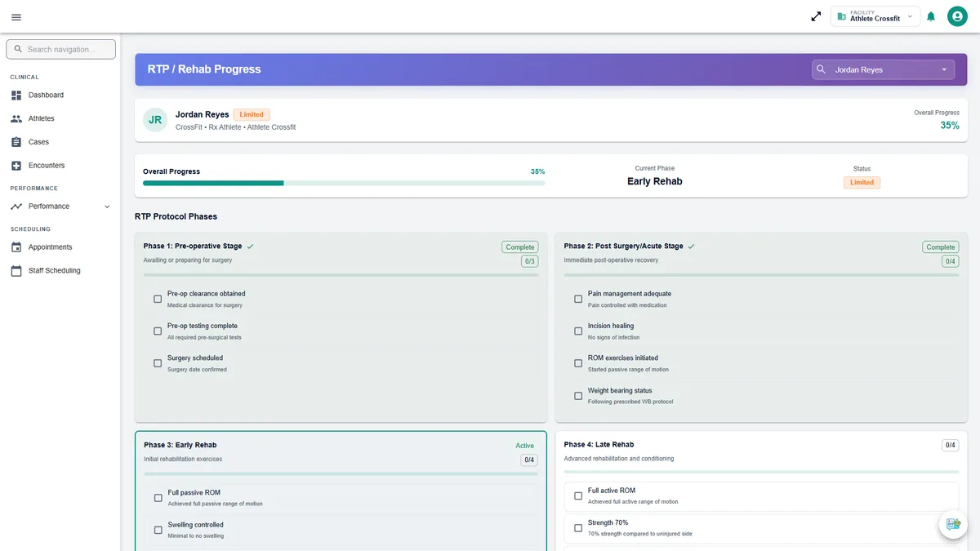Click the Phase 1 0/3 counter

(530, 261)
